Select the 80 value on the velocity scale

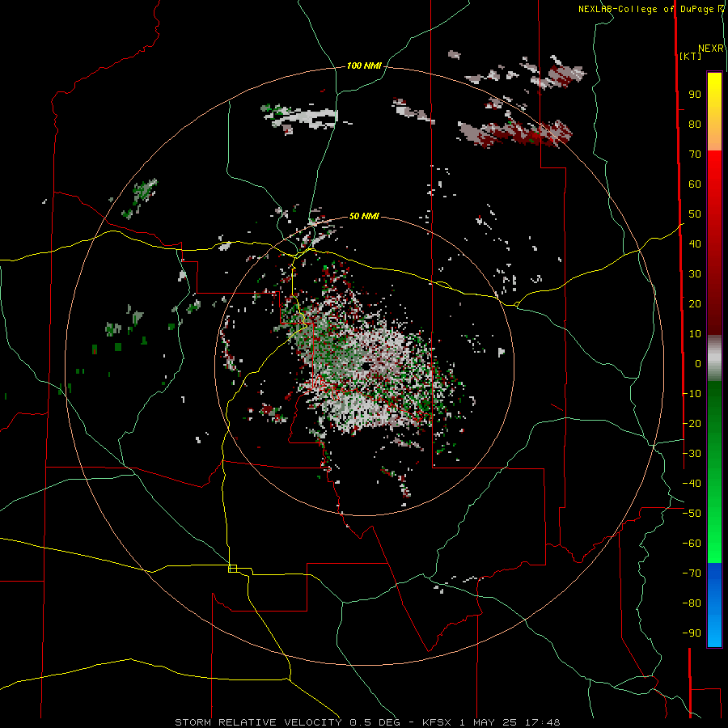pyautogui.click(x=695, y=125)
